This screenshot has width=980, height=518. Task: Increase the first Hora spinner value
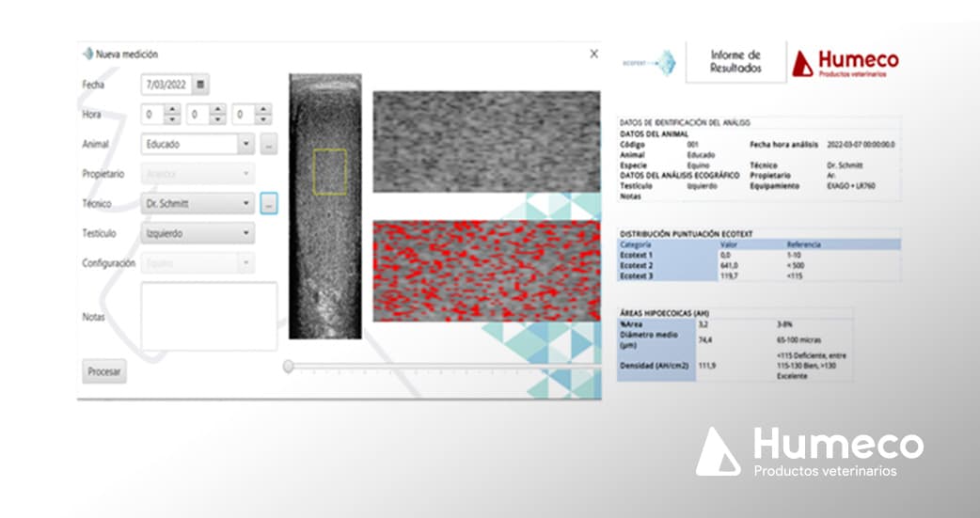pyautogui.click(x=172, y=110)
